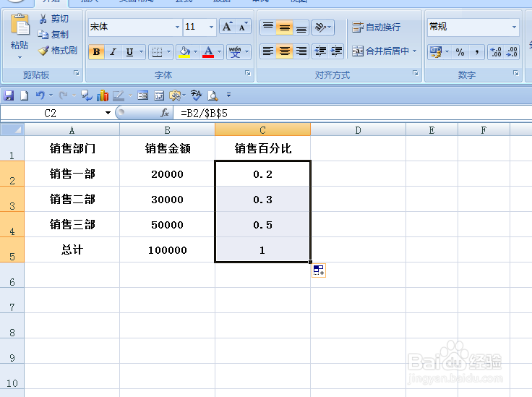
Task: Open Customize Quick Access Toolbar arrow
Action: click(228, 95)
